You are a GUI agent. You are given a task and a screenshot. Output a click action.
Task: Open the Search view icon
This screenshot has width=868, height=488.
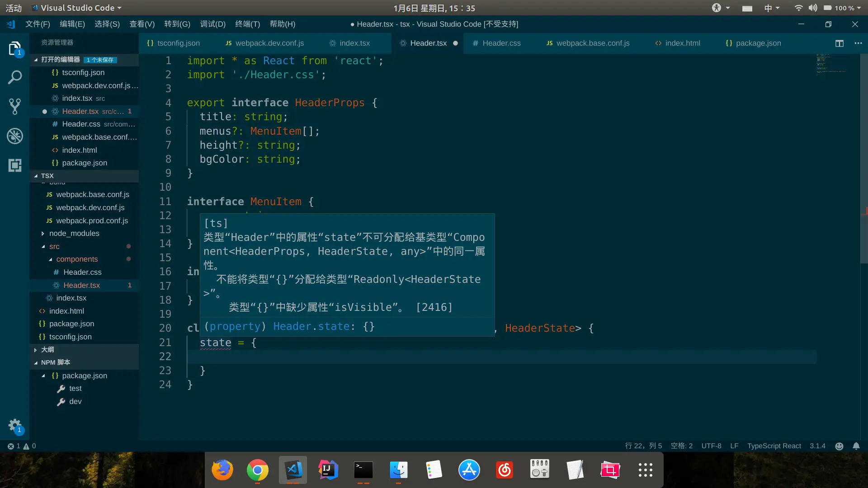coord(14,77)
